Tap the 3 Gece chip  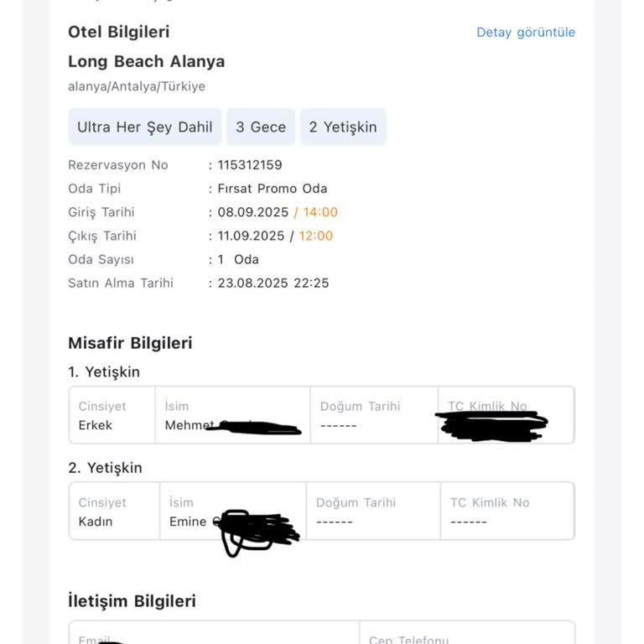tap(261, 127)
